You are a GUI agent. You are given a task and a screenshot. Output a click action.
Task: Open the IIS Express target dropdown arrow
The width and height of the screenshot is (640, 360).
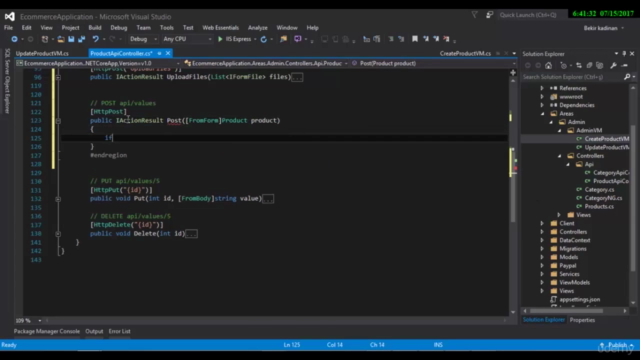tap(255, 39)
